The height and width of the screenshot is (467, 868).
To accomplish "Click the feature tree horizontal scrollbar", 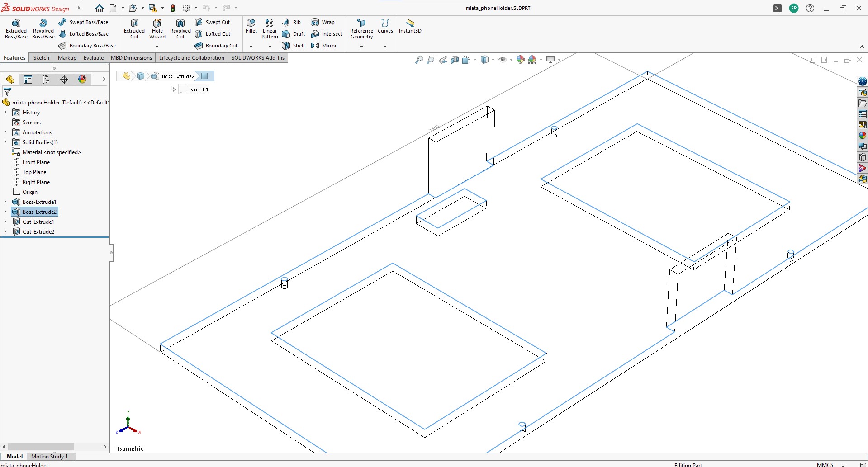I will pyautogui.click(x=41, y=447).
